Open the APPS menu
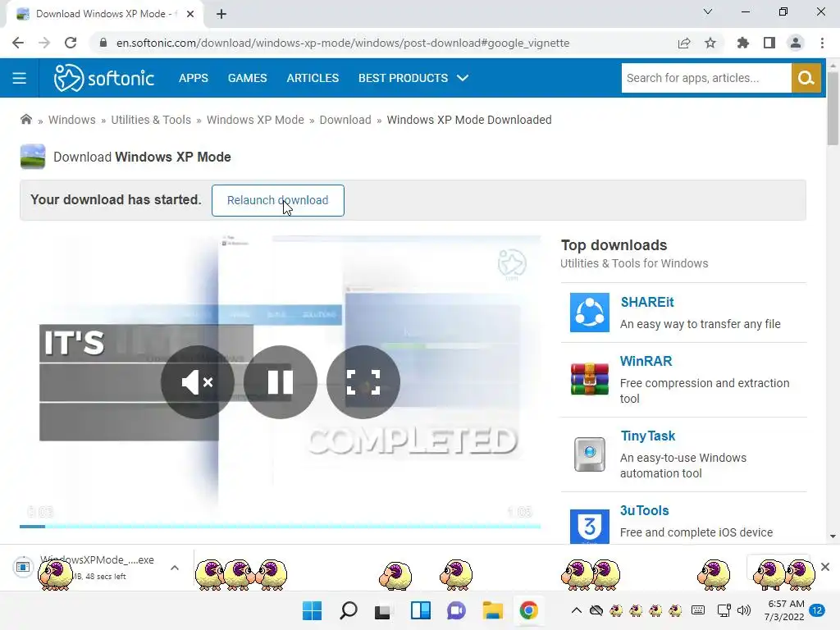Image resolution: width=840 pixels, height=630 pixels. pyautogui.click(x=194, y=78)
